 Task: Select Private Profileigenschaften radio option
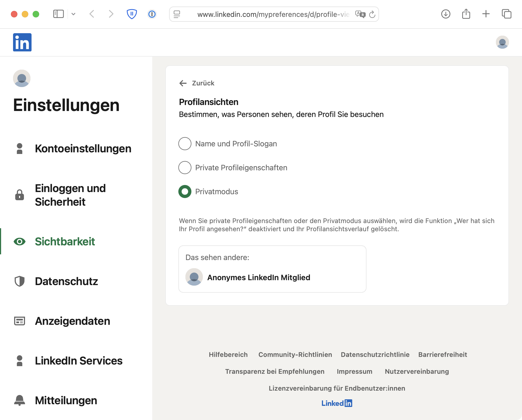(185, 168)
